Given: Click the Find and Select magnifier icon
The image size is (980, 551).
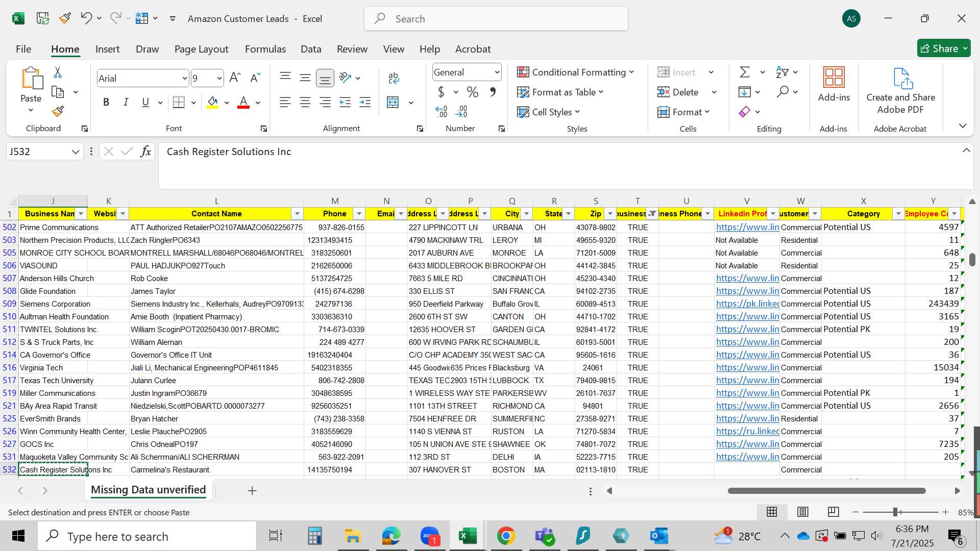Looking at the screenshot, I should point(782,92).
